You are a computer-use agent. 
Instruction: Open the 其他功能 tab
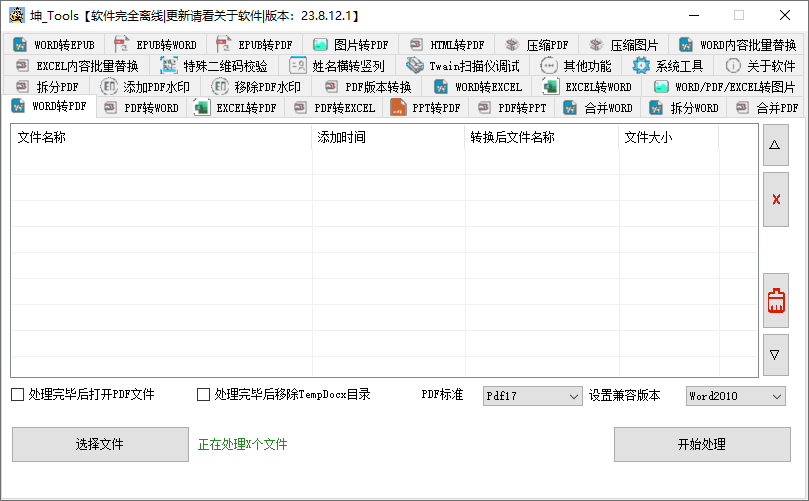pos(576,66)
